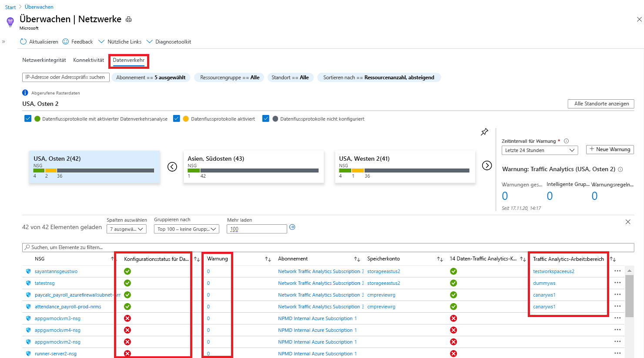Open Zeitintervall Letzte 24 Stunden dropdown
Image resolution: width=644 pixels, height=358 pixels.
pos(540,150)
